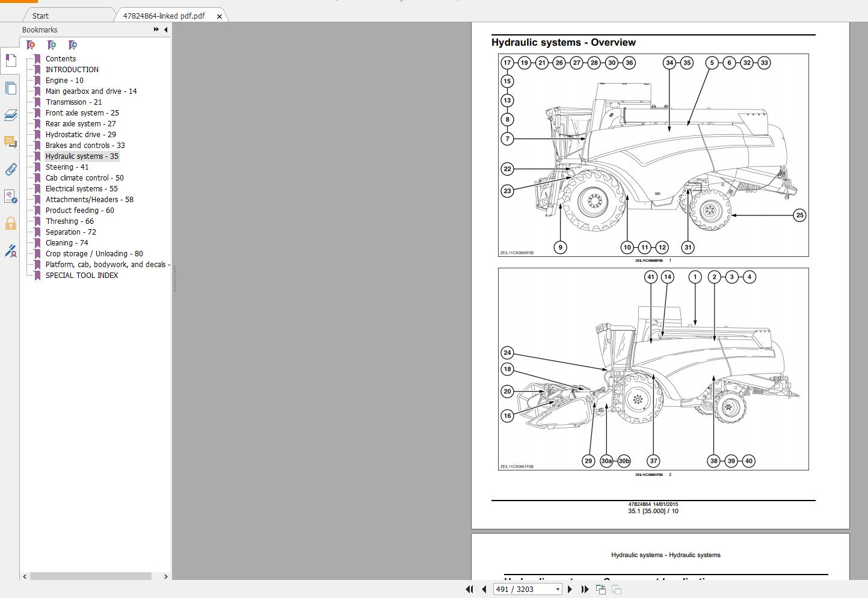Go to previous page with the left arrow
Viewport: 868px width, 598px height.
[x=483, y=589]
